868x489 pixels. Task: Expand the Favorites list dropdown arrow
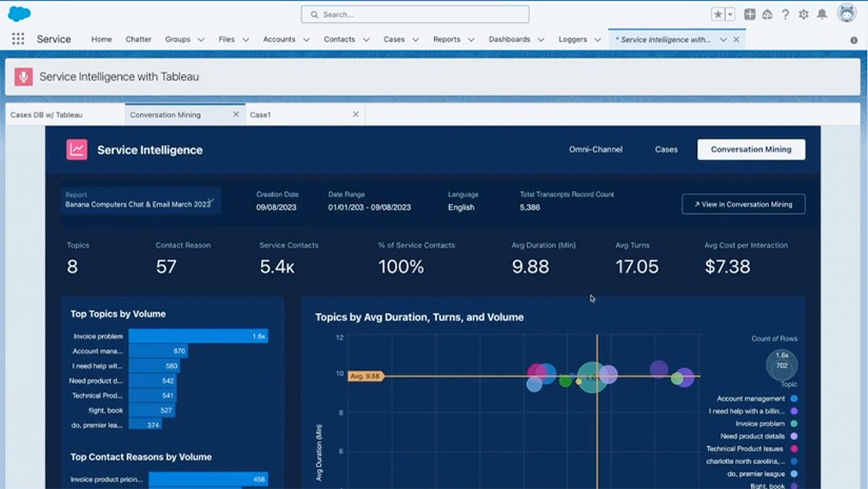click(730, 14)
